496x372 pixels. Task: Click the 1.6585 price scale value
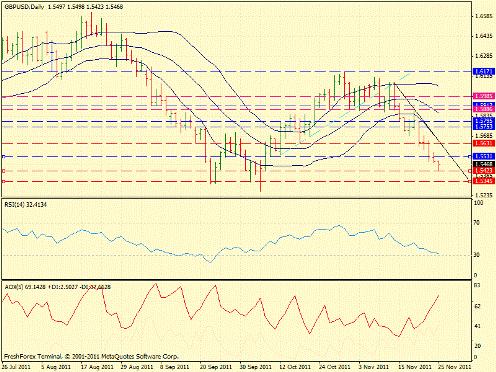pyautogui.click(x=484, y=16)
